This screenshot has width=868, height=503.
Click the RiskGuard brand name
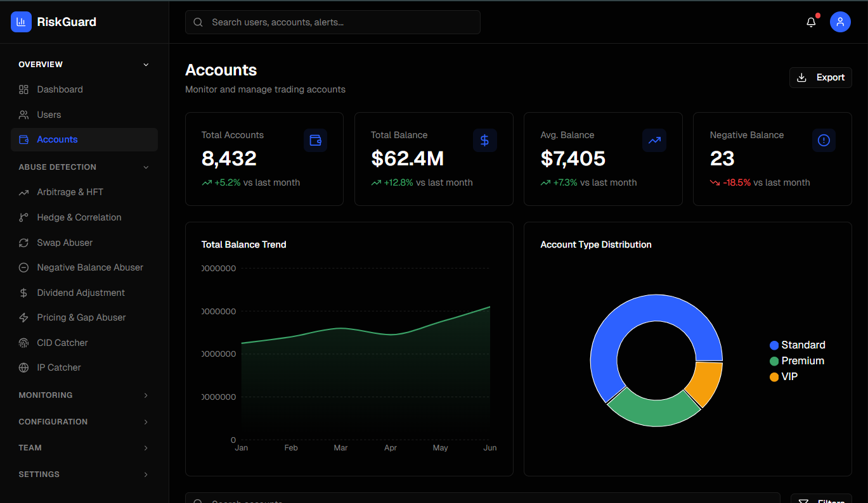67,22
